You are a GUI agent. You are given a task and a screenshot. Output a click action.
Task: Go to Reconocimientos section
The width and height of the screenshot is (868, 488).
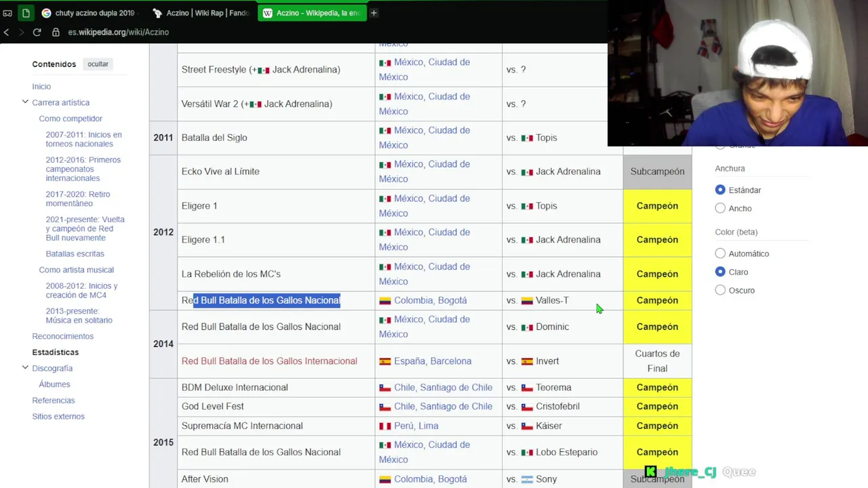(62, 336)
